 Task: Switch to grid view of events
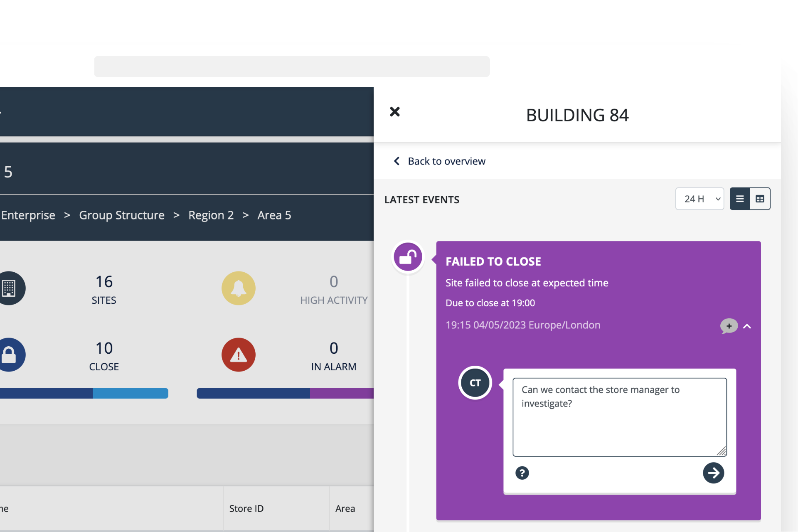click(x=760, y=199)
